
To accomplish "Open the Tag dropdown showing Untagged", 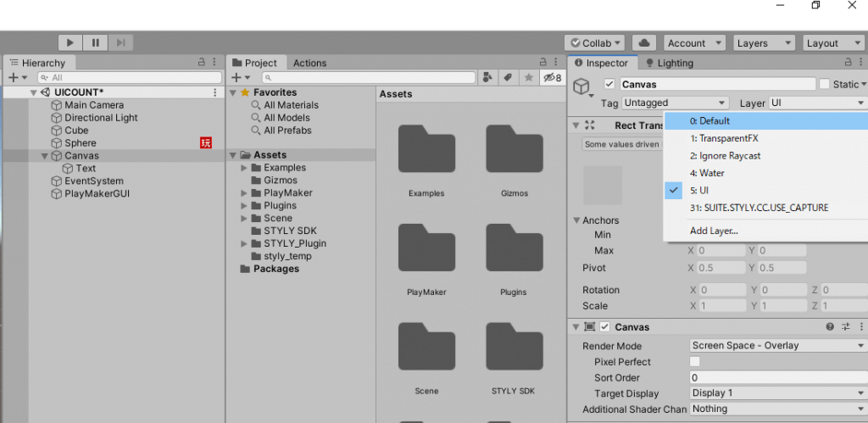I will click(675, 103).
